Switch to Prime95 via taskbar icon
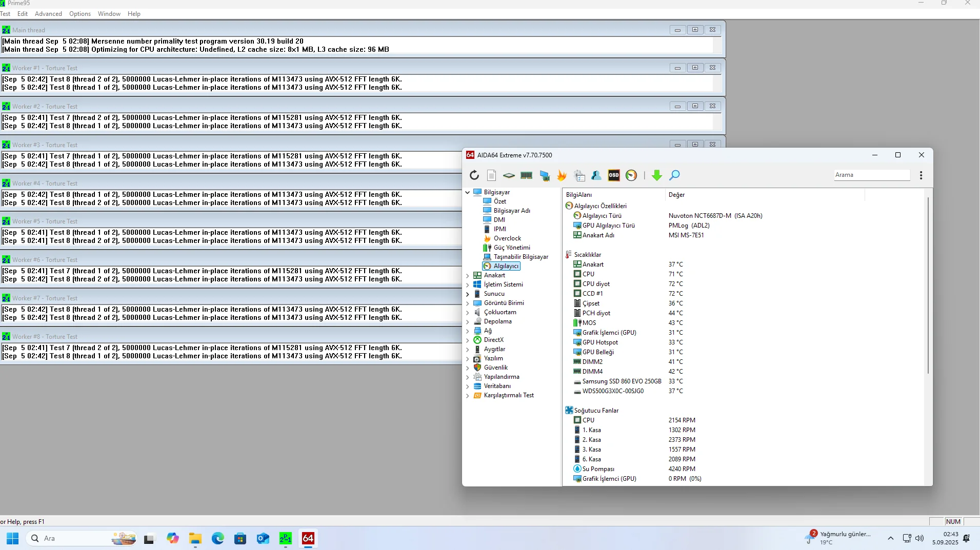Viewport: 980px width, 550px height. 286,538
